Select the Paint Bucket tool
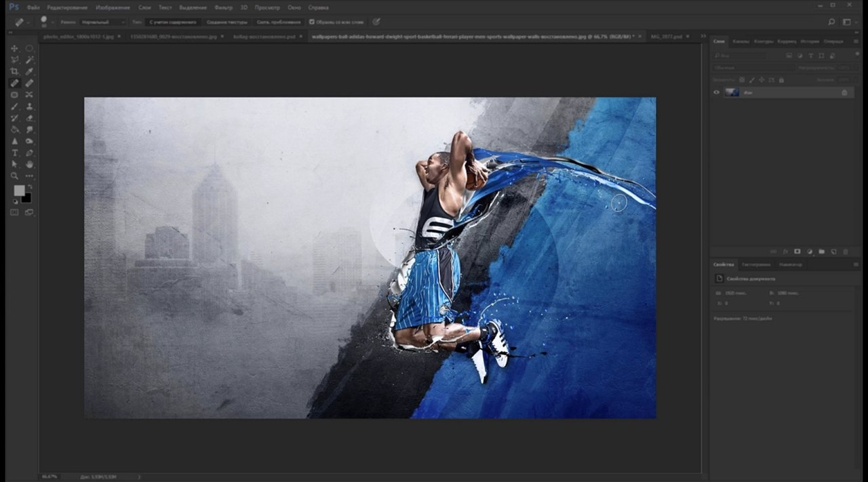This screenshot has height=482, width=868. pos(14,129)
